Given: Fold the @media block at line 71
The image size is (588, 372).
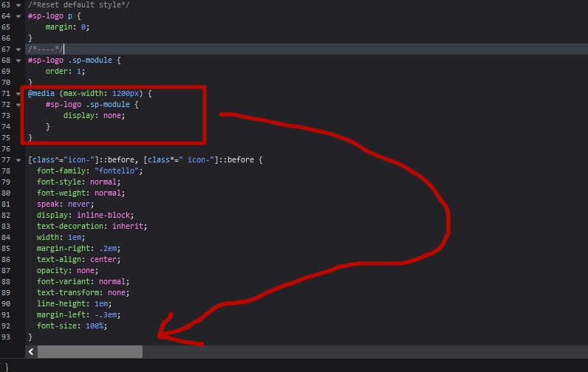Looking at the screenshot, I should click(18, 94).
